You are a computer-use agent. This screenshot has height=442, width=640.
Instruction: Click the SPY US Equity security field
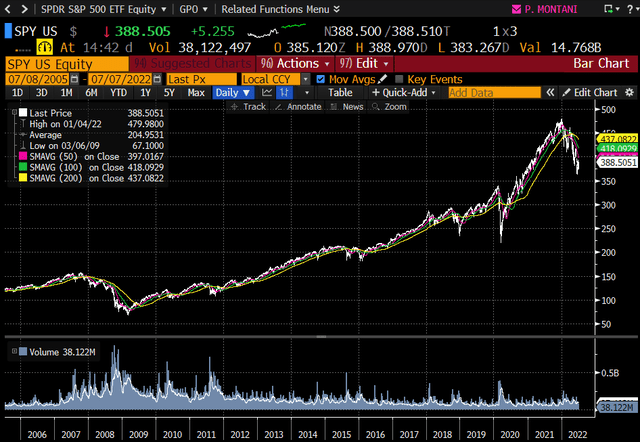pyautogui.click(x=67, y=64)
